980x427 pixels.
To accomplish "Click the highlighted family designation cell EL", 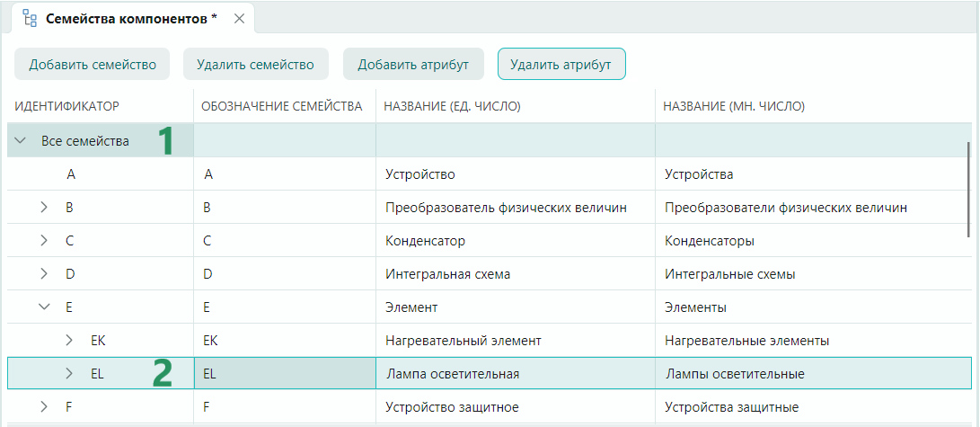I will (x=285, y=374).
